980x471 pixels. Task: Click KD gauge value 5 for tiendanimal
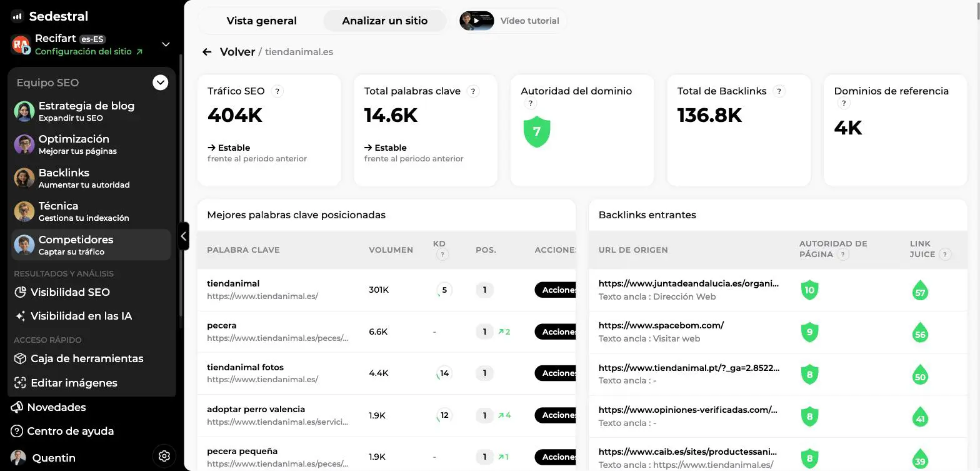(444, 290)
